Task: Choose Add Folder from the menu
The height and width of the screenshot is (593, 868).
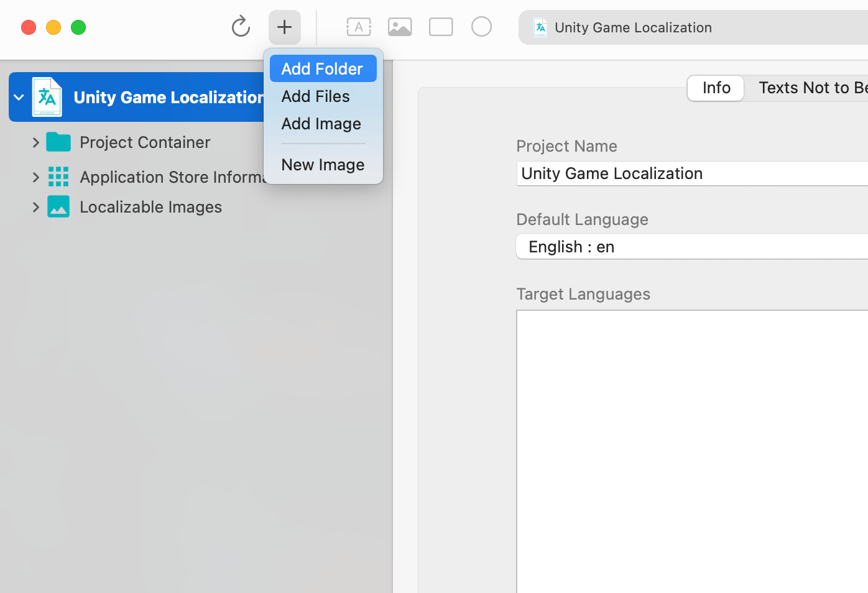Action: point(323,68)
